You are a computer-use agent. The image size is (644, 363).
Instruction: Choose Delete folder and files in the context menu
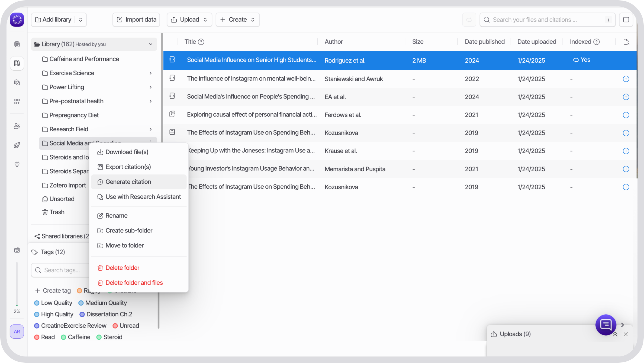(134, 282)
